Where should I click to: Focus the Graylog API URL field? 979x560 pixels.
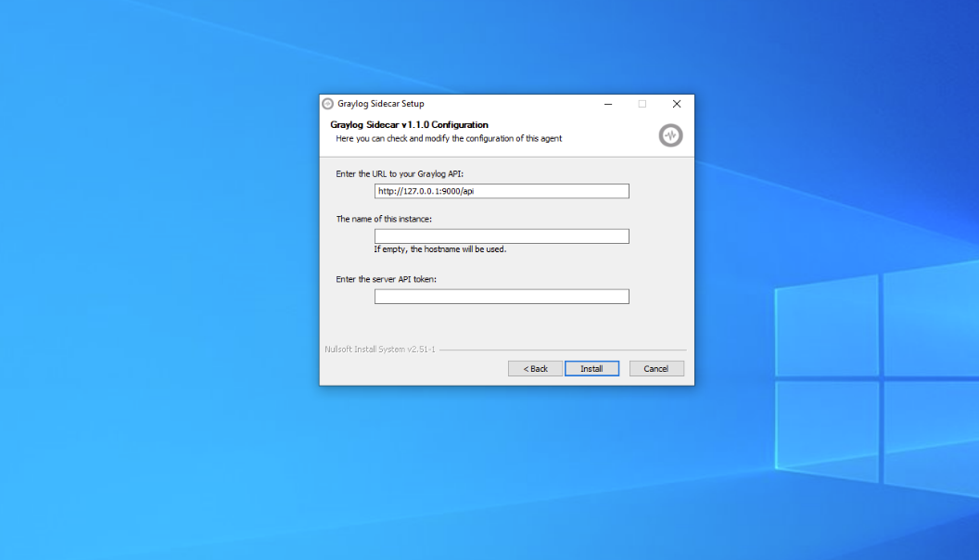coord(502,191)
